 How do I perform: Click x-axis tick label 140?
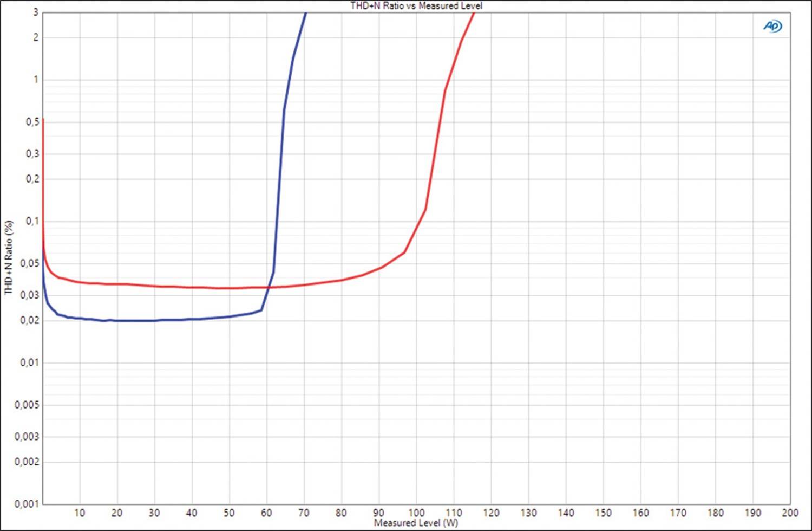coord(566,513)
